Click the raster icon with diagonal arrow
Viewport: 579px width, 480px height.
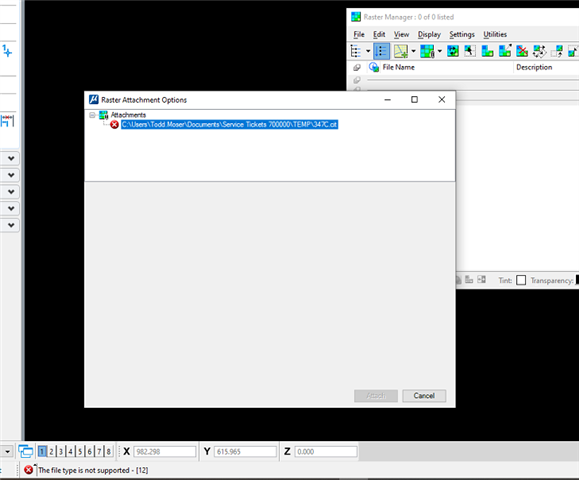click(505, 51)
